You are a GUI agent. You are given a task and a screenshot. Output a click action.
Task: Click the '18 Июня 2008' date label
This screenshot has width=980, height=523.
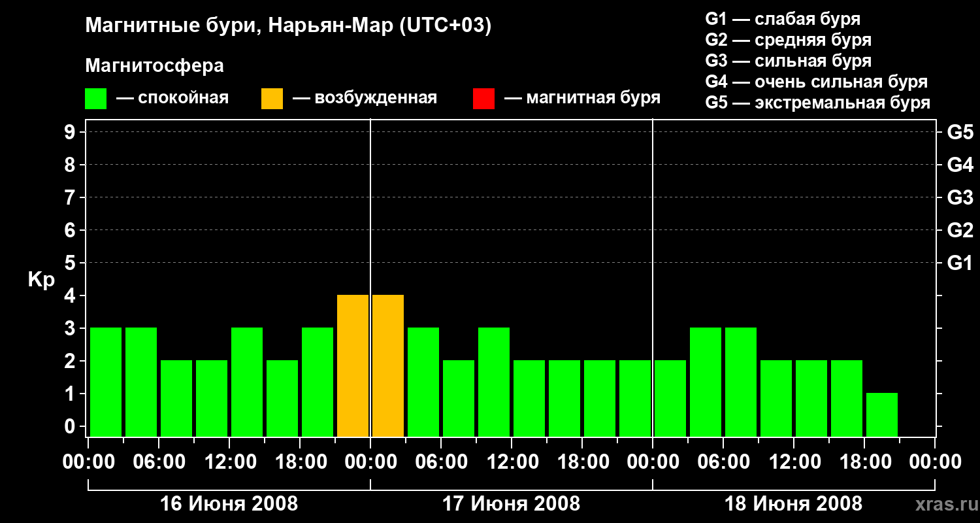(x=794, y=504)
